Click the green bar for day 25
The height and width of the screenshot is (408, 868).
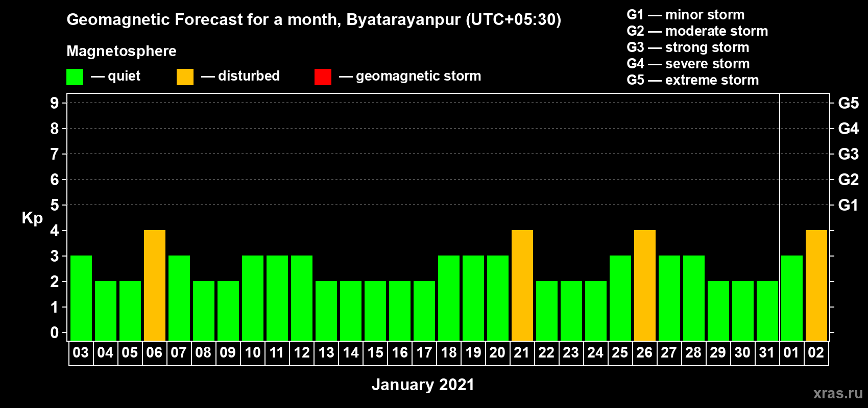[x=620, y=298]
